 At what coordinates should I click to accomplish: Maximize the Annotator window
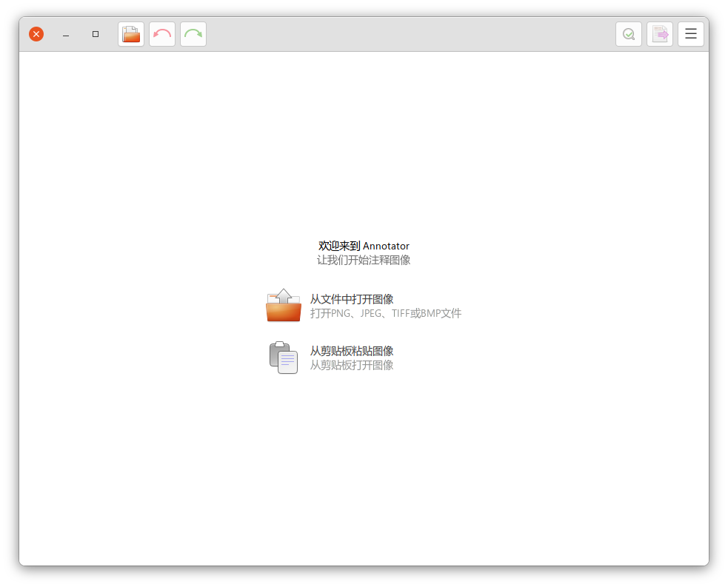[x=96, y=34]
